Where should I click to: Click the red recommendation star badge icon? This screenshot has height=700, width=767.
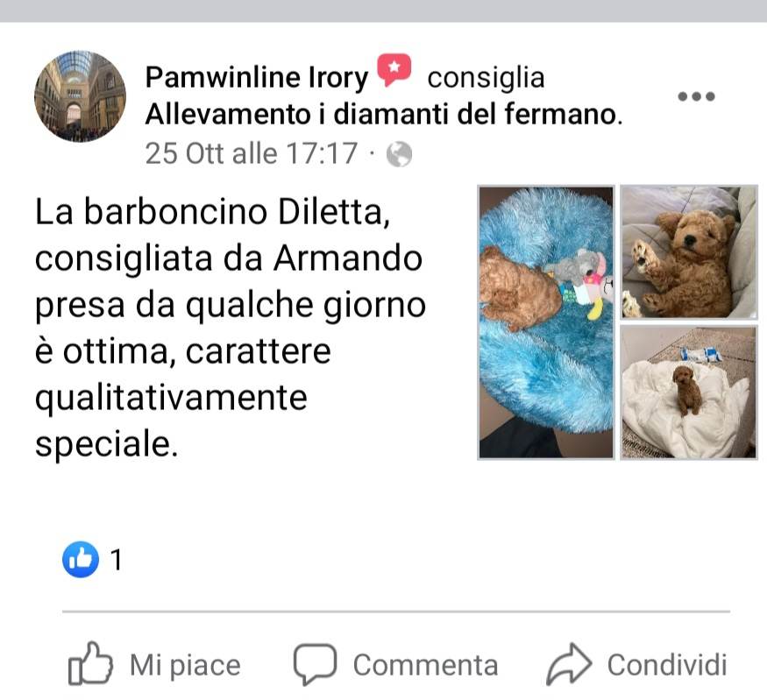pos(394,70)
